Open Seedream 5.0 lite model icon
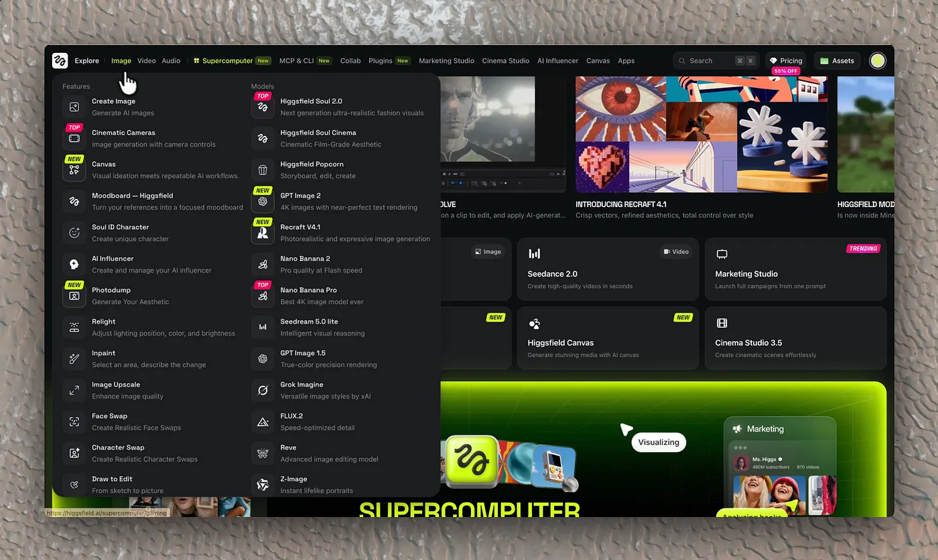Viewport: 938px width, 560px height. tap(263, 328)
